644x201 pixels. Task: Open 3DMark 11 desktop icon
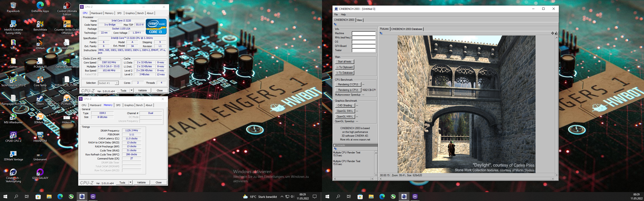coord(40,118)
